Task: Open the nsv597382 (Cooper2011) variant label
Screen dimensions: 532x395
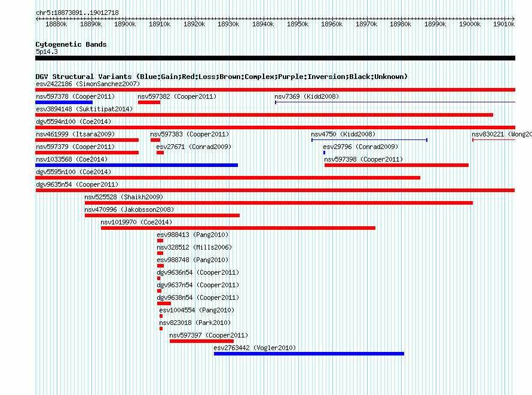Action: (x=177, y=96)
